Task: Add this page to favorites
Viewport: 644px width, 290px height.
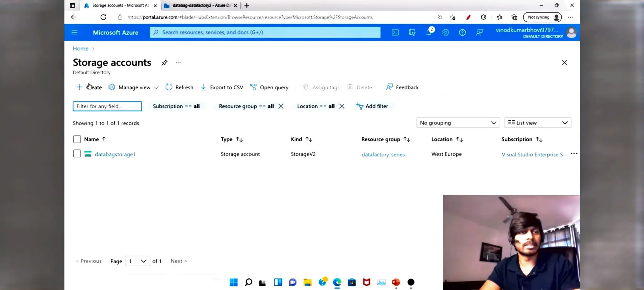Action: [452, 17]
